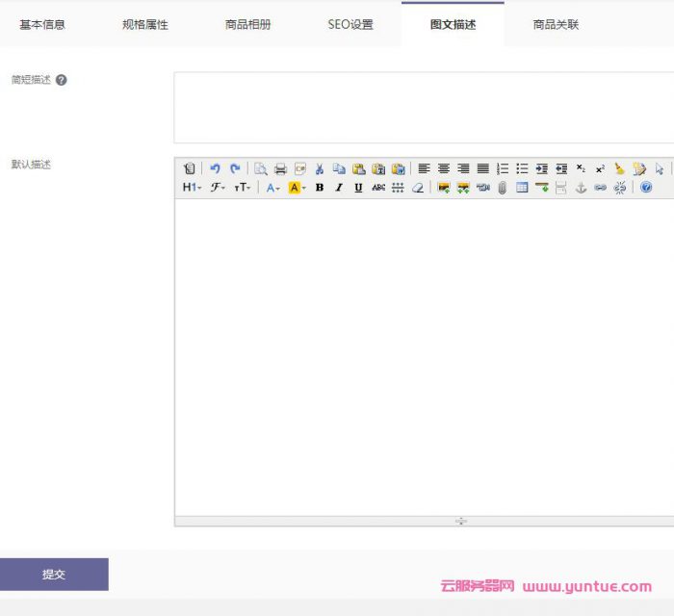The width and height of the screenshot is (674, 616).
Task: Toggle italic formatting
Action: (339, 188)
